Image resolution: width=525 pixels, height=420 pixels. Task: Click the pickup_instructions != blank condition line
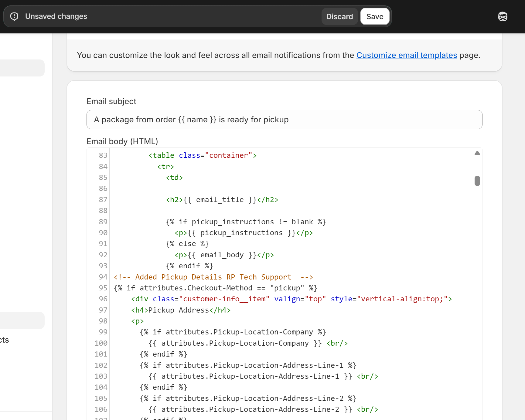tap(246, 222)
